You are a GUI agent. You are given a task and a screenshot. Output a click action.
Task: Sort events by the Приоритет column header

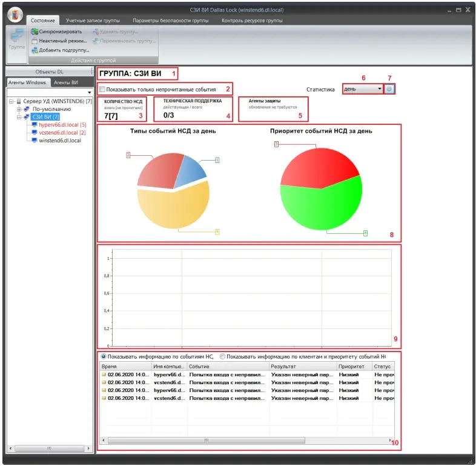(353, 367)
